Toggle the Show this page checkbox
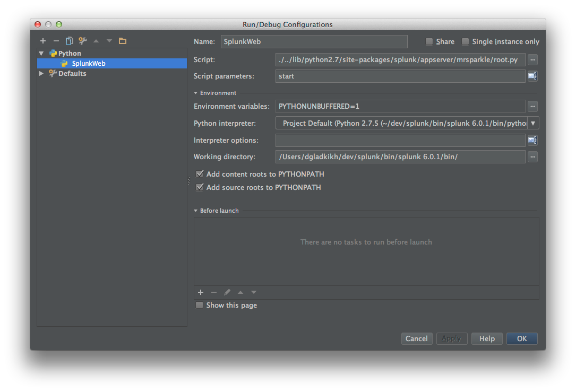 click(x=199, y=305)
